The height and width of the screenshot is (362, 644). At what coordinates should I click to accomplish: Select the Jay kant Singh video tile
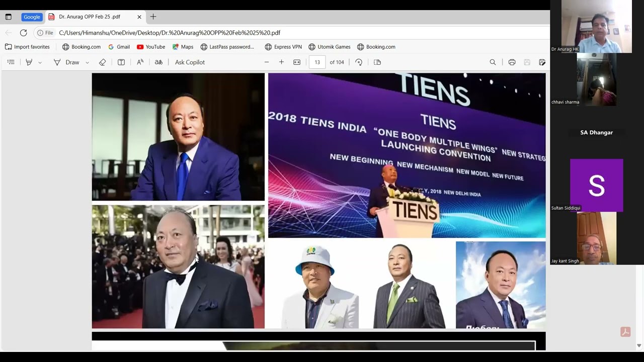(596, 238)
